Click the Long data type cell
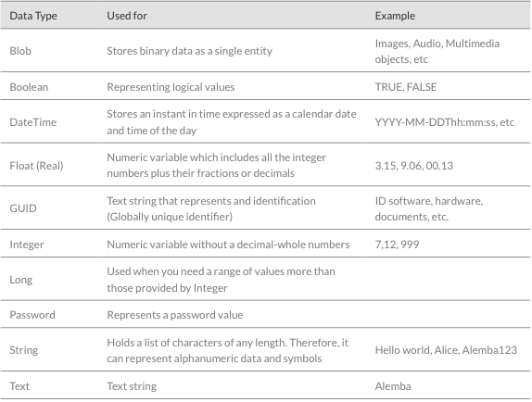The image size is (532, 402). 21,280
